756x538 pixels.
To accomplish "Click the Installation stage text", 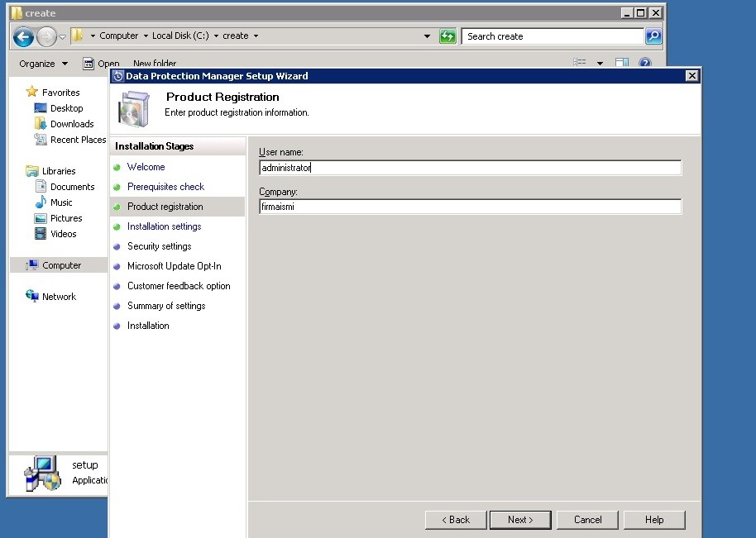I will point(148,326).
